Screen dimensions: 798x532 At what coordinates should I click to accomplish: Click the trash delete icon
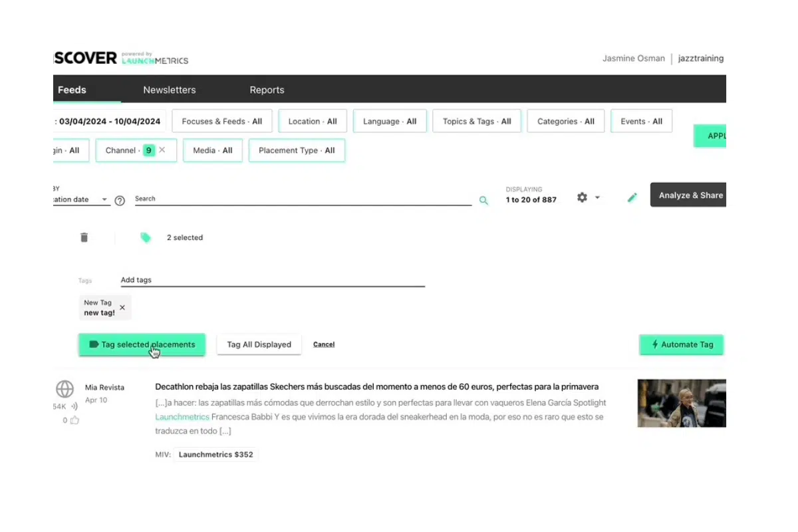click(84, 237)
